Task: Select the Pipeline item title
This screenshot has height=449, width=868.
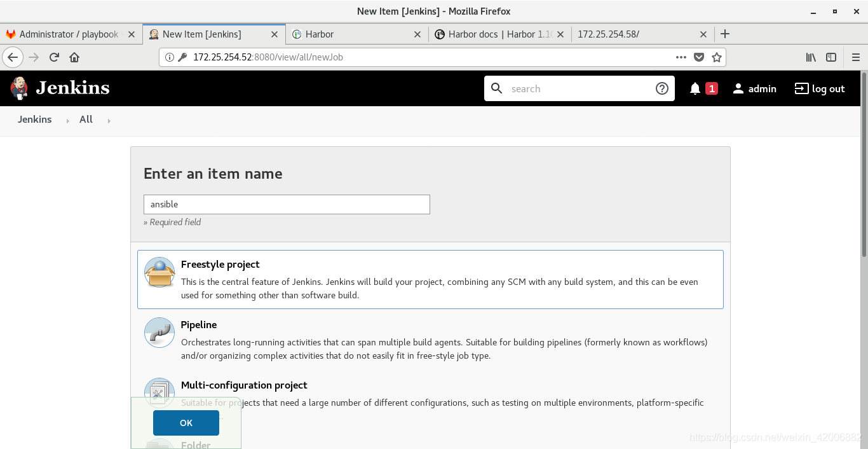Action: coord(199,325)
